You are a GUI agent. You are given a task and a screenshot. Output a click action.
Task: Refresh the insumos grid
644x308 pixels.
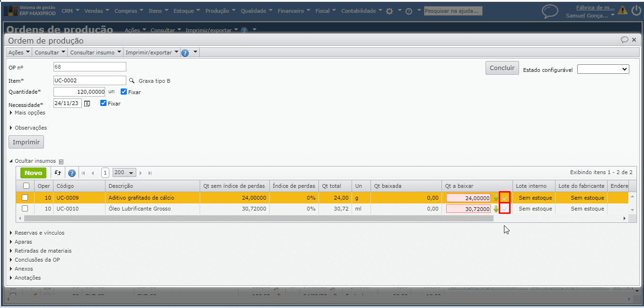tap(58, 173)
